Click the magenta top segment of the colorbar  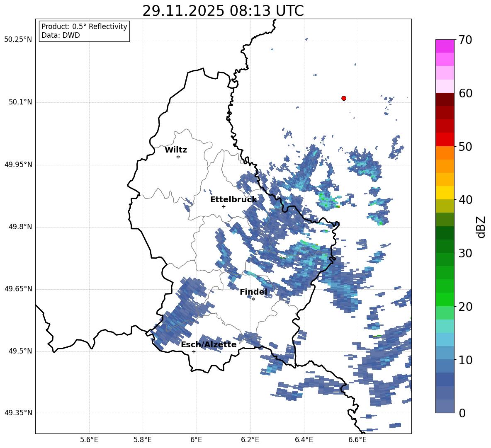pyautogui.click(x=445, y=46)
